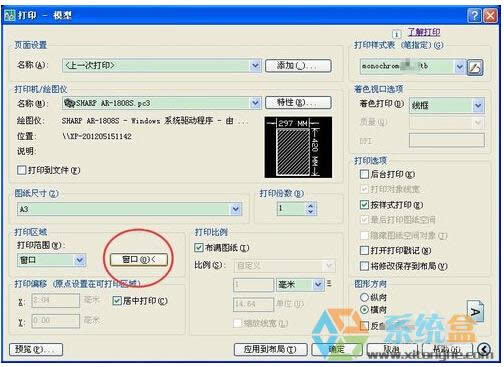
Task: Click the collapse-options arrow icon at bottom right
Action: [x=484, y=349]
